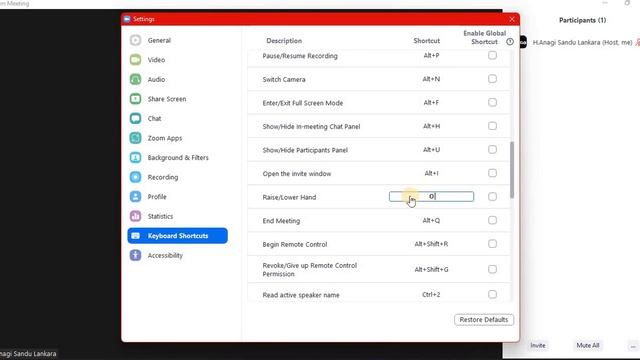The width and height of the screenshot is (640, 360).
Task: Click the Alt+Q shortcut for End Meeting
Action: pos(431,221)
